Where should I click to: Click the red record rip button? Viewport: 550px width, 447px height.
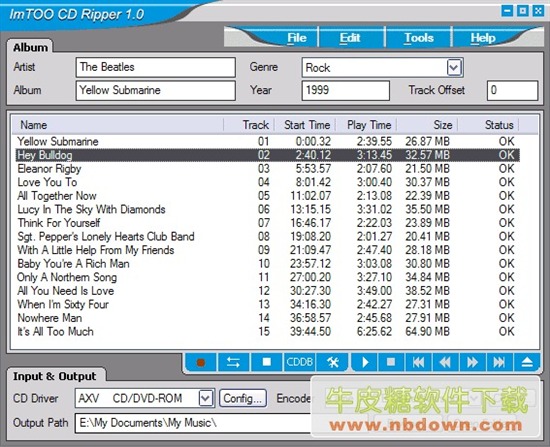point(201,362)
